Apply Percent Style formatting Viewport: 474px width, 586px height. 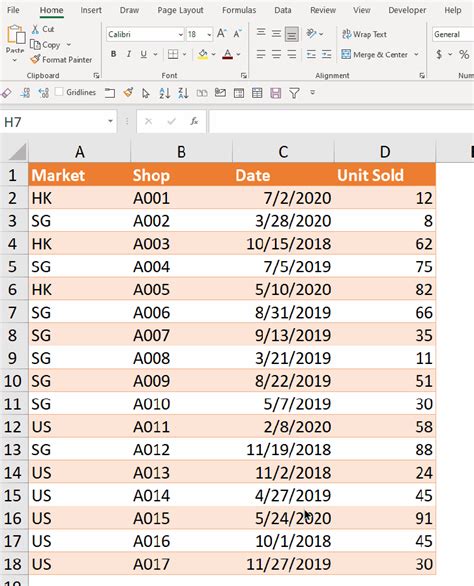click(464, 55)
